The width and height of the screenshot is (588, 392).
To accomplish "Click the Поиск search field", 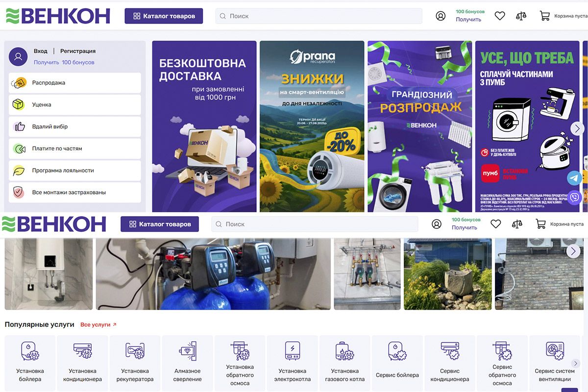I will [x=318, y=15].
